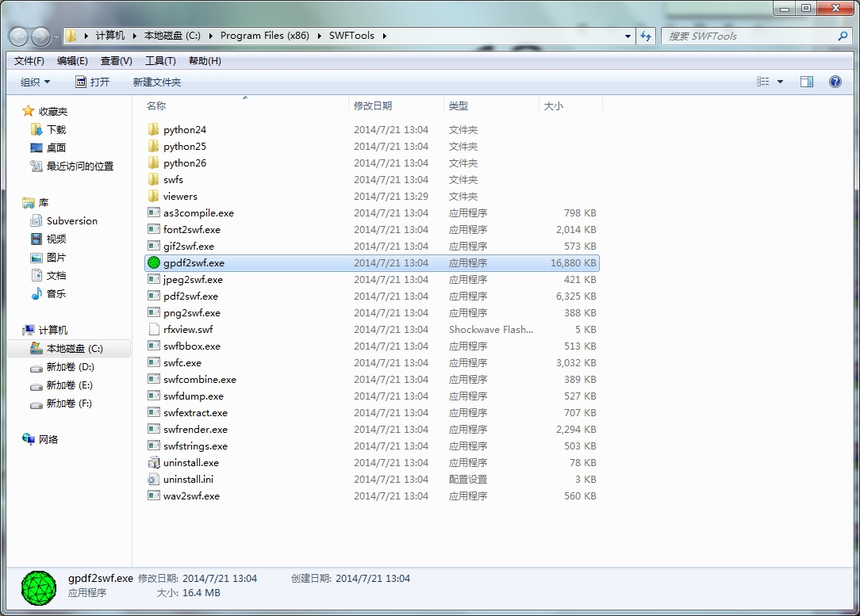Click the Music library note icon
Screen dimensions: 860x616
coord(36,294)
